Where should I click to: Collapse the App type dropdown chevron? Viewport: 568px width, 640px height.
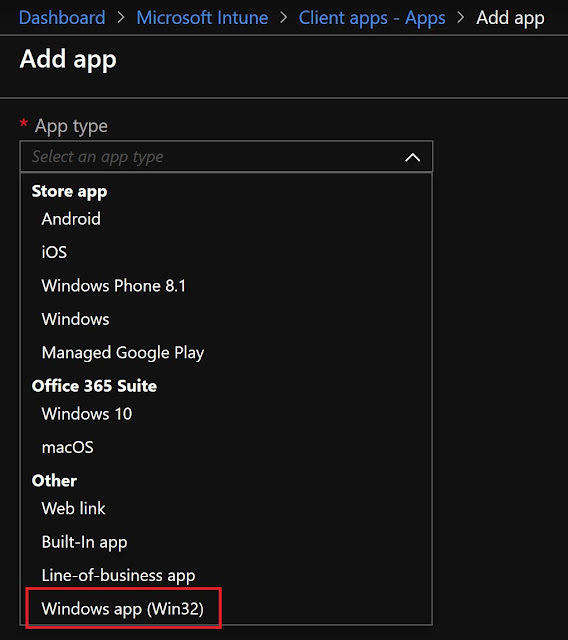point(413,157)
